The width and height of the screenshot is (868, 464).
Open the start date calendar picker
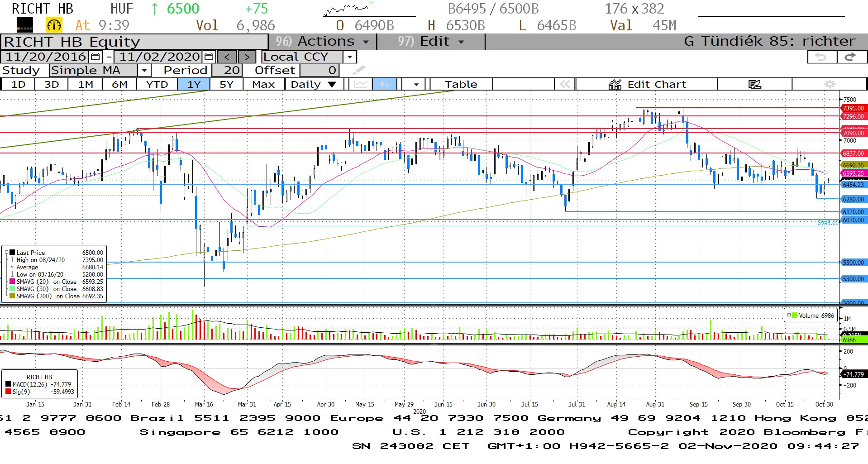(x=95, y=57)
